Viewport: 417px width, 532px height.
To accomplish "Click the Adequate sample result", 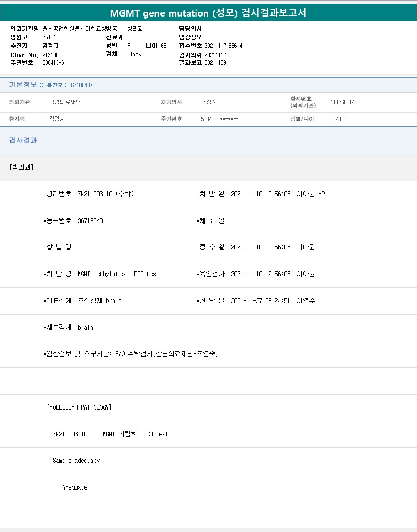I will pos(75,487).
